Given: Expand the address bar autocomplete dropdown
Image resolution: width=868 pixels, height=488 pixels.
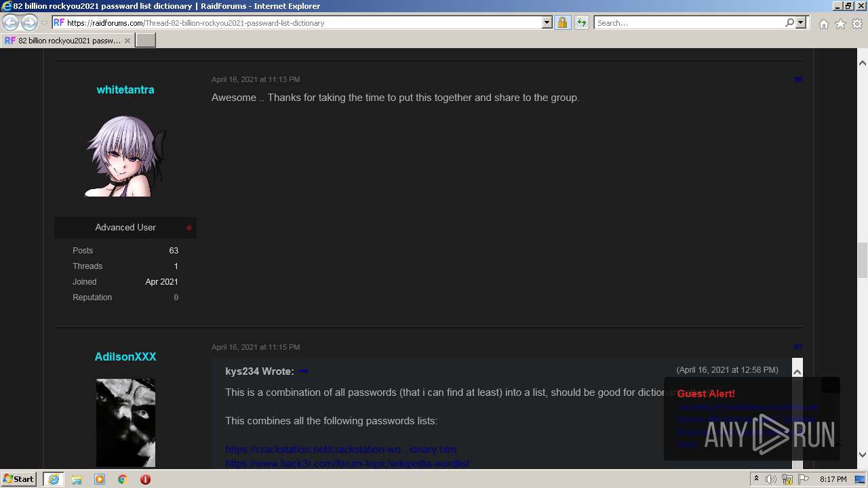Looking at the screenshot, I should coord(547,22).
